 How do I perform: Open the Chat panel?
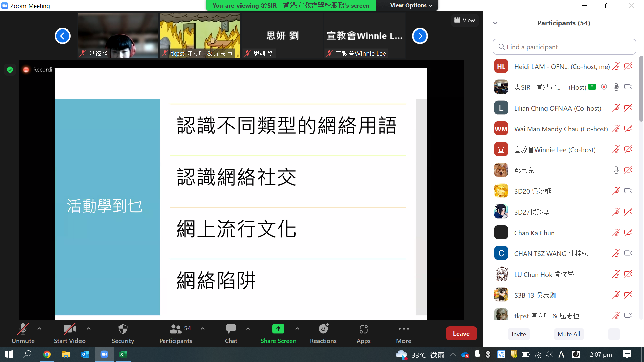click(231, 329)
